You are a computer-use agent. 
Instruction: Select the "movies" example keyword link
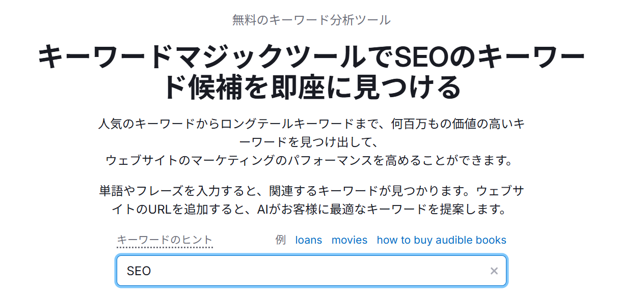coord(350,240)
